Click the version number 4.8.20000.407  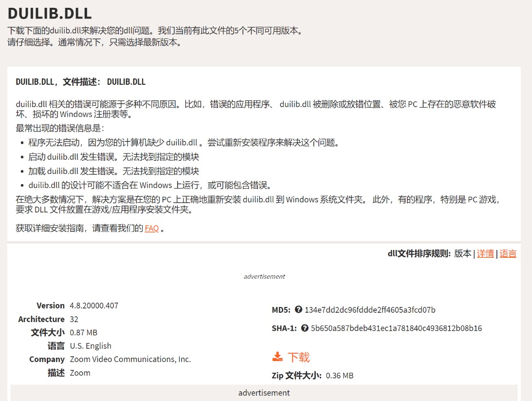[94, 306]
